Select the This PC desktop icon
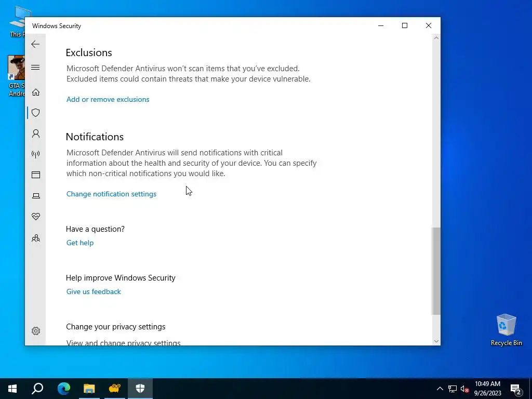Viewport: 532px width, 399px height. click(x=17, y=22)
